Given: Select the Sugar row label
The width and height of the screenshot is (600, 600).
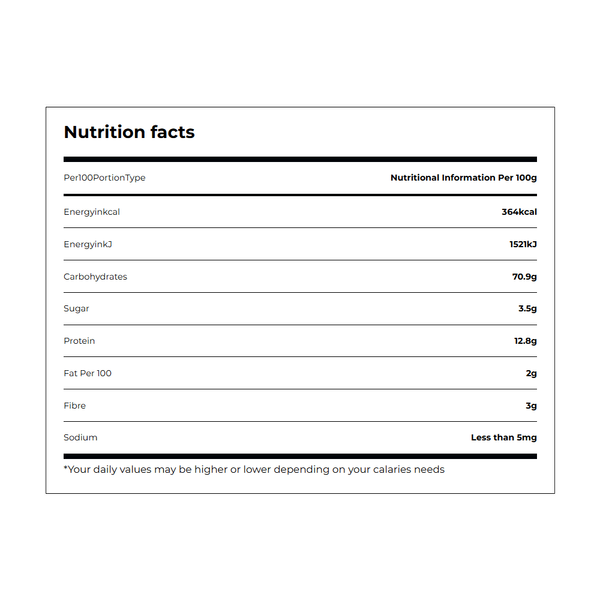Looking at the screenshot, I should click(76, 309).
